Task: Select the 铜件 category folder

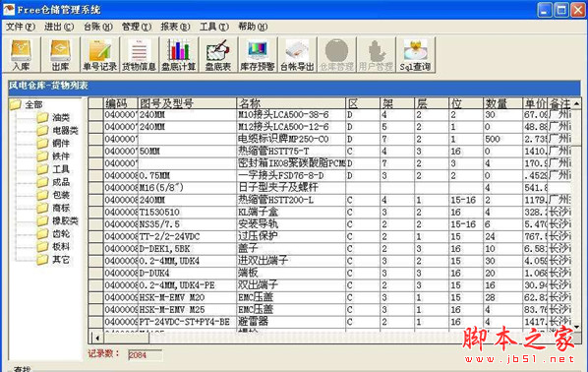Action: point(61,144)
